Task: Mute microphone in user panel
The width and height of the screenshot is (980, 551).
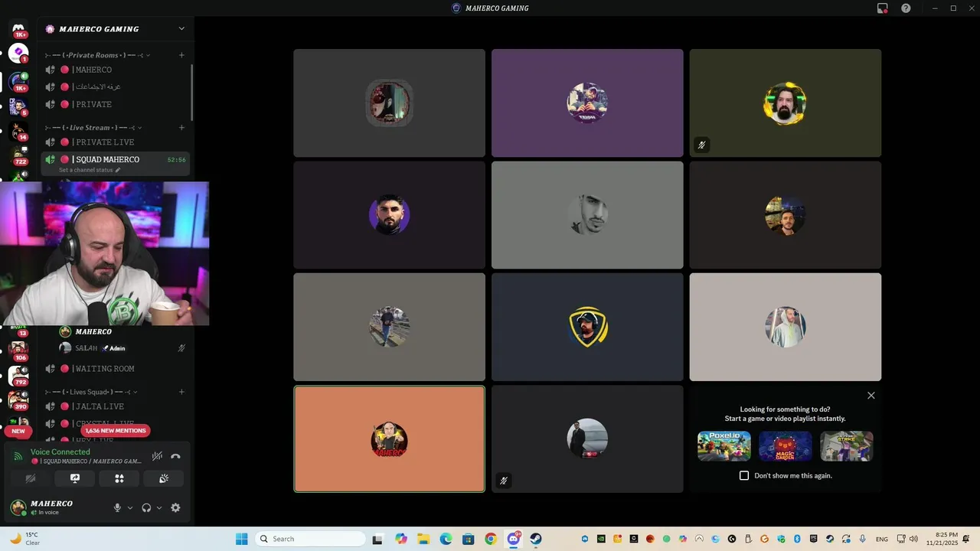Action: click(117, 507)
